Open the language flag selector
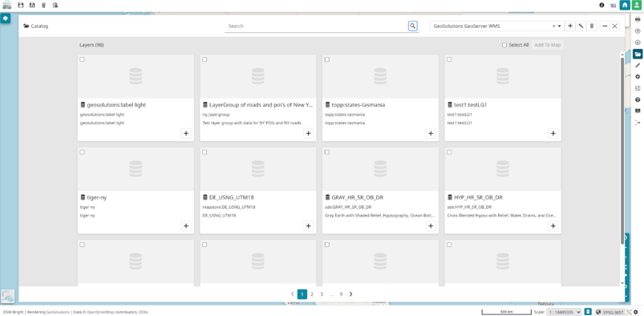 pyautogui.click(x=614, y=6)
